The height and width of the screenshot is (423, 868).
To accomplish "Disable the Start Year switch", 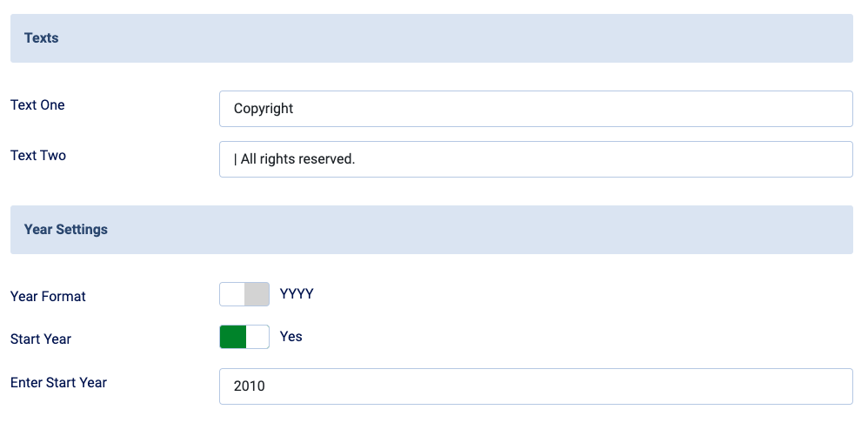I will coord(244,337).
